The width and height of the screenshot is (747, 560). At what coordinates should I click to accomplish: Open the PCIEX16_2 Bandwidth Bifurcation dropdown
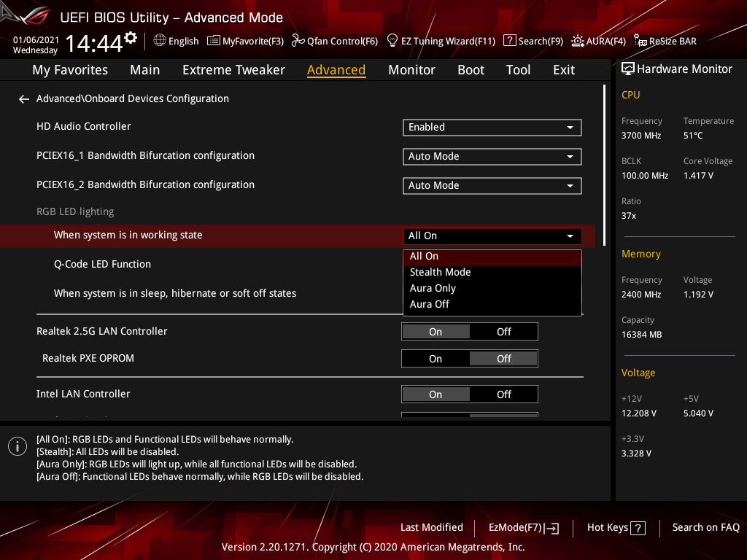(x=492, y=186)
